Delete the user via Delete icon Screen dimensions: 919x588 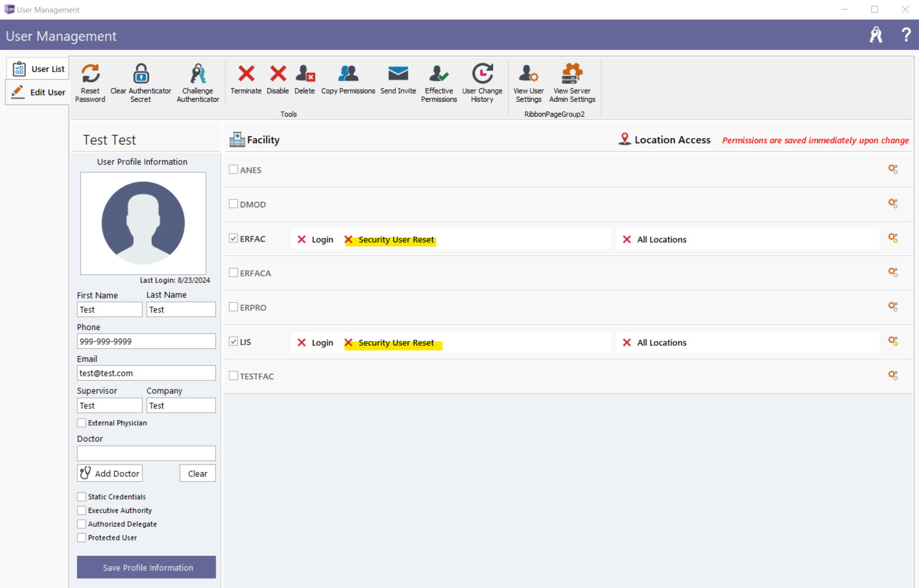pyautogui.click(x=305, y=73)
